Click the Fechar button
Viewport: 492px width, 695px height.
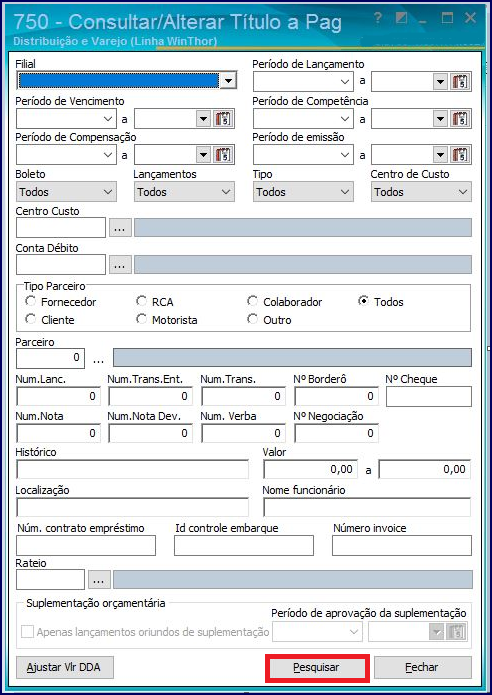(x=422, y=668)
